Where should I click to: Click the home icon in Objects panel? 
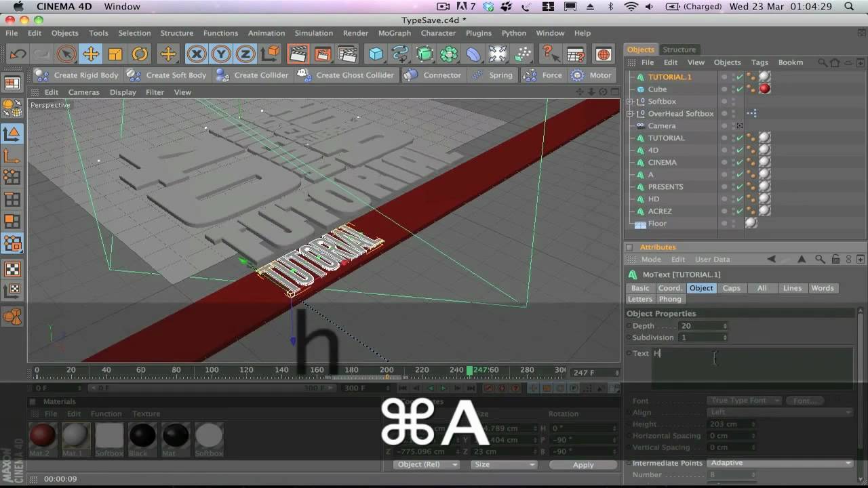click(x=835, y=62)
